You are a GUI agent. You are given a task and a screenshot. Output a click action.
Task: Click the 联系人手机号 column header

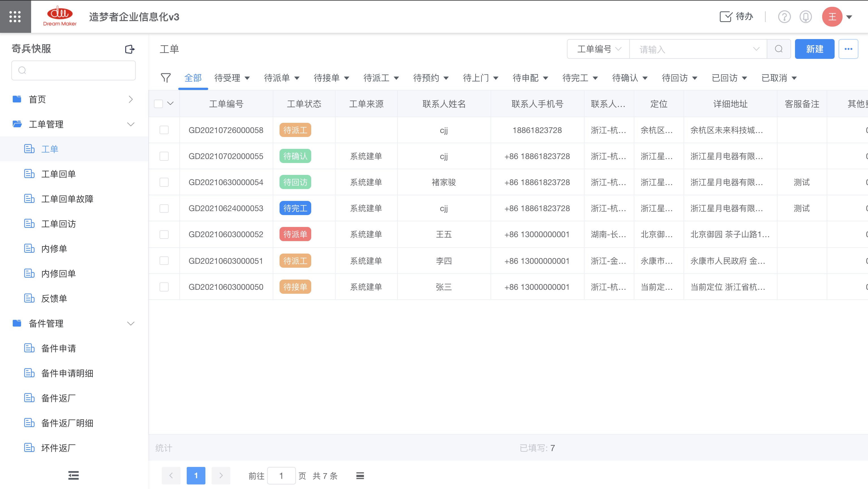(x=537, y=104)
